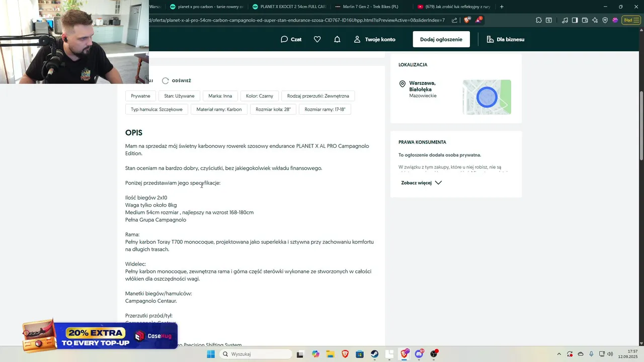The width and height of the screenshot is (644, 362).
Task: Switch to PLANET X EXOCET 2 tab
Action: 289,7
